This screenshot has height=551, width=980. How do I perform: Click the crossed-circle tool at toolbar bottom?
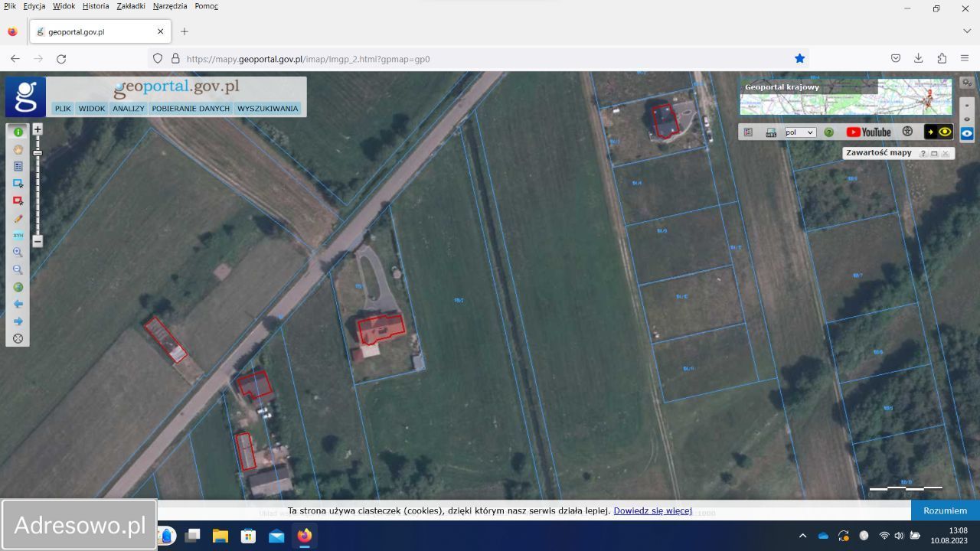(18, 338)
